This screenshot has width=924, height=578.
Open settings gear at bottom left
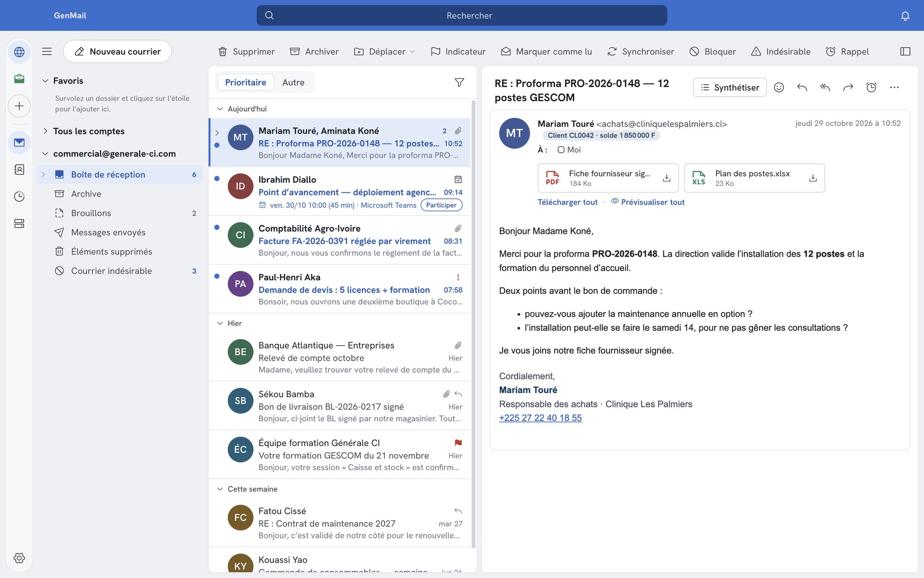[19, 558]
